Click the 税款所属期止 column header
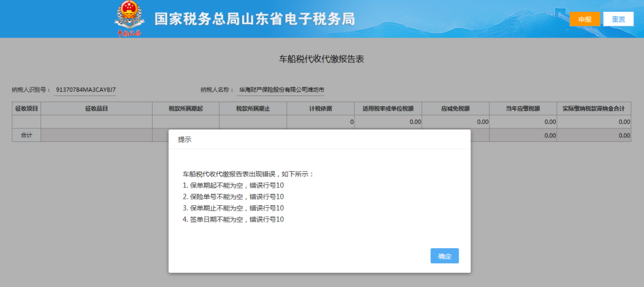The height and width of the screenshot is (287, 644). tap(253, 109)
